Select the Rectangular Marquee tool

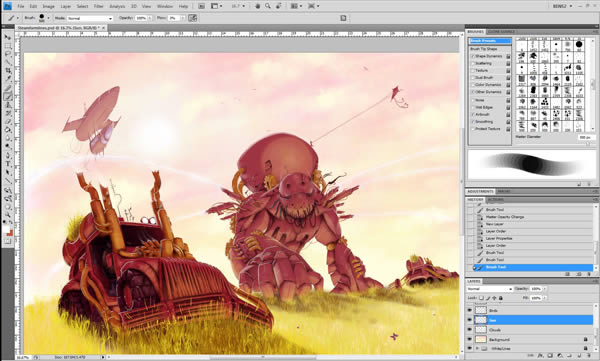tap(7, 46)
